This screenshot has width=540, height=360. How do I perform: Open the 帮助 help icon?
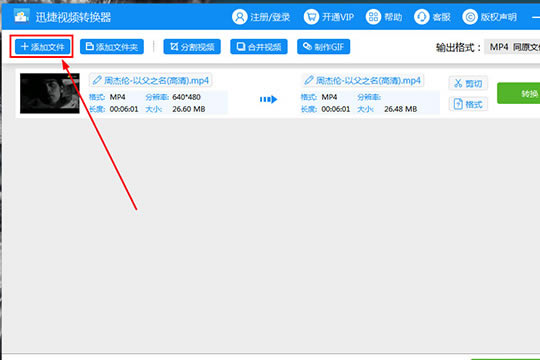373,17
